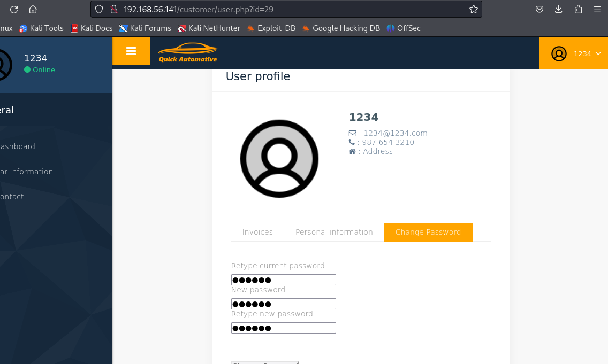608x364 pixels.
Task: Click the email 1234@1234.com text
Action: 396,133
